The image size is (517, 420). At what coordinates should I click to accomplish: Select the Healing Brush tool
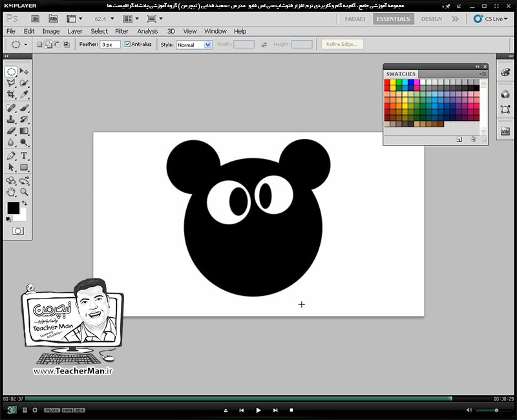click(11, 108)
